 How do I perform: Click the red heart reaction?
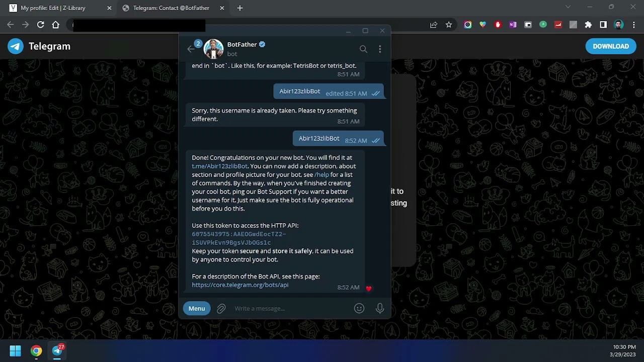point(369,289)
